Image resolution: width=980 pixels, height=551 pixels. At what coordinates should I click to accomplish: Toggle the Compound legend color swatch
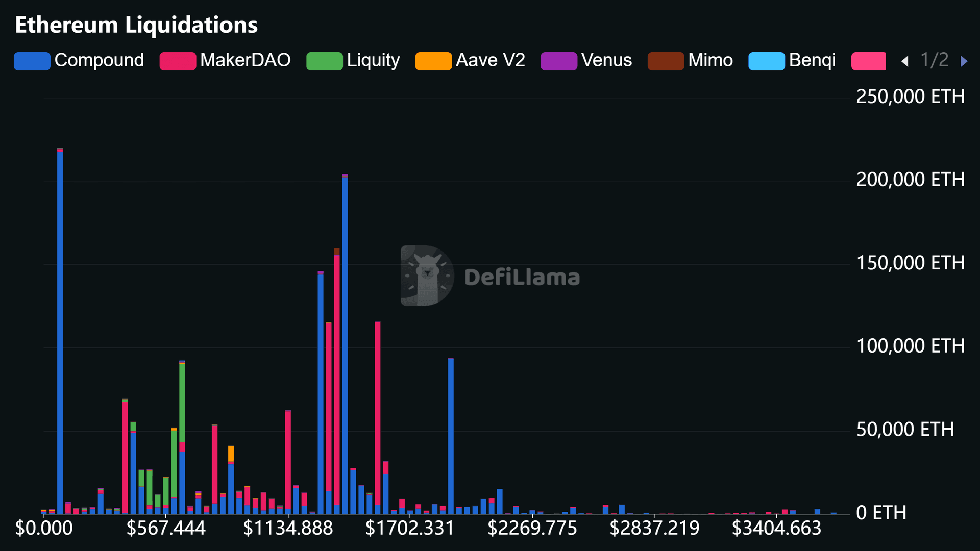pyautogui.click(x=32, y=61)
